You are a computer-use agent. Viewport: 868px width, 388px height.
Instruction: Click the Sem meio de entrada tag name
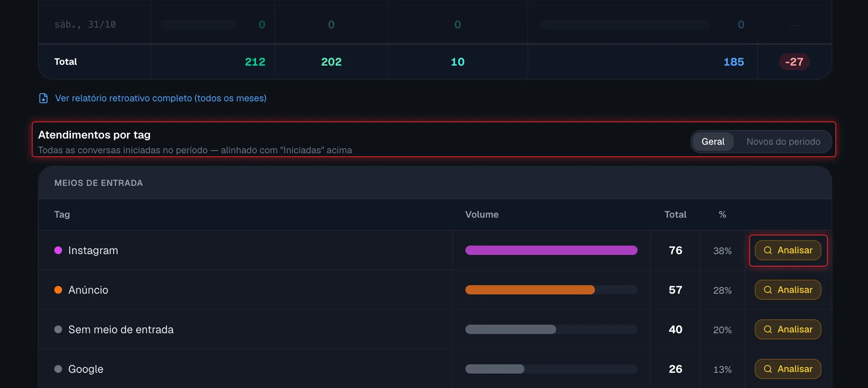121,329
